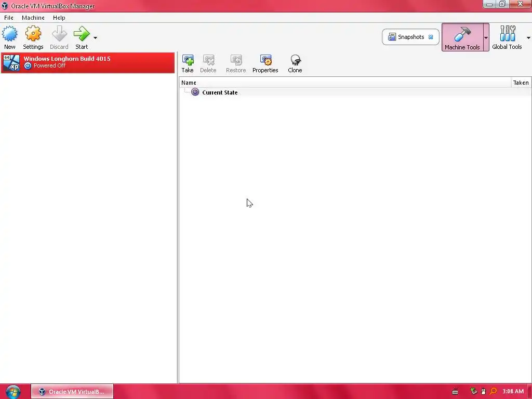Click the Name column header
The width and height of the screenshot is (532, 399).
tap(345, 83)
